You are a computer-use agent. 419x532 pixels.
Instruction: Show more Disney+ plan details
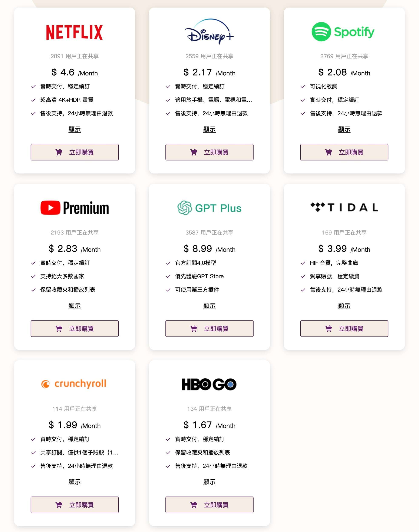point(209,129)
